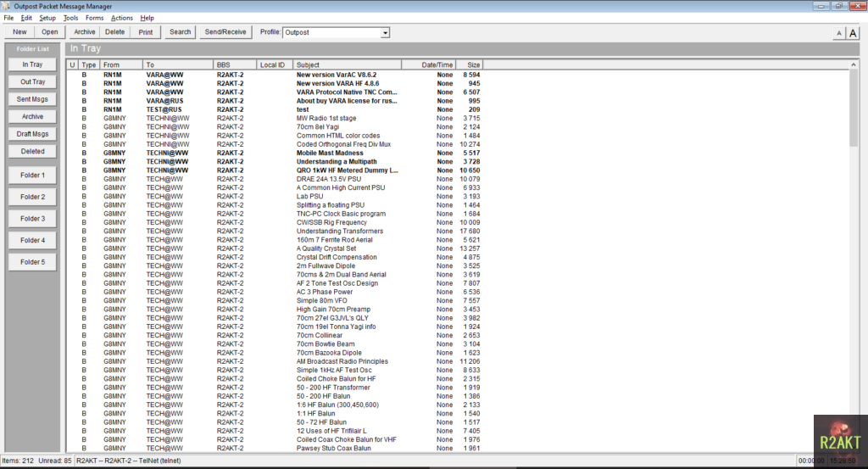Open the Forms menu
Viewport: 868px width, 469px height.
(x=95, y=18)
